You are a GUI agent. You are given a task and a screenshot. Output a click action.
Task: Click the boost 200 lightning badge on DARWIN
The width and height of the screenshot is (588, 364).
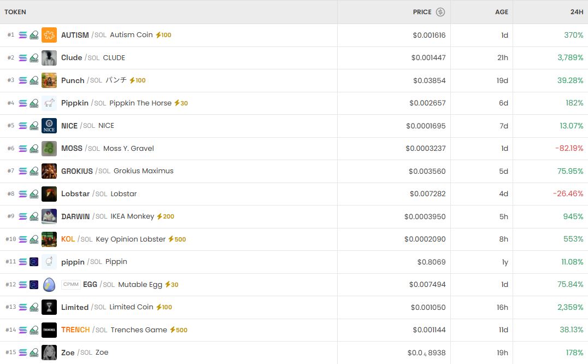pos(166,216)
